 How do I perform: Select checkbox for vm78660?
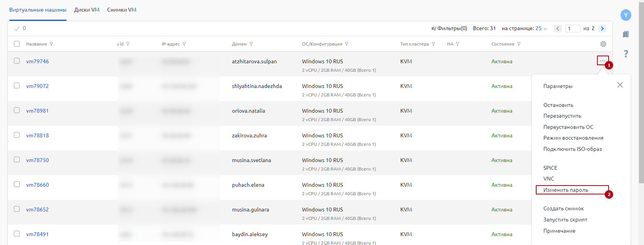coord(17,184)
